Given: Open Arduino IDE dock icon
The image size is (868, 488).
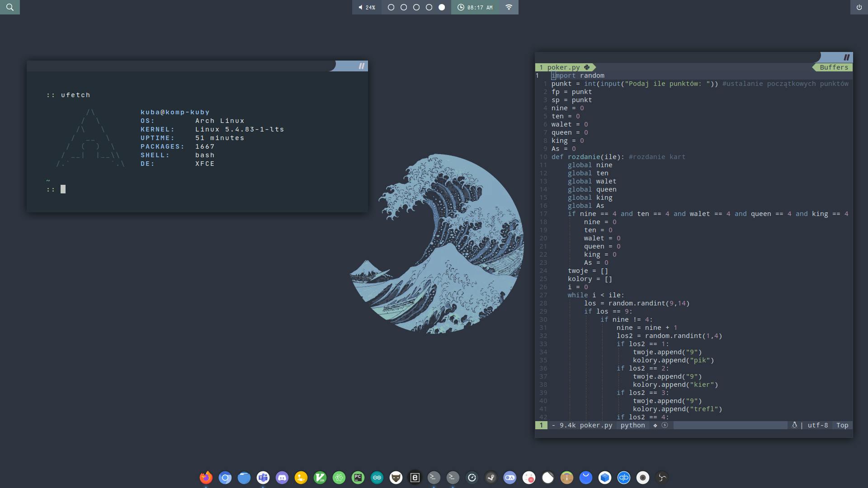Looking at the screenshot, I should [x=377, y=477].
